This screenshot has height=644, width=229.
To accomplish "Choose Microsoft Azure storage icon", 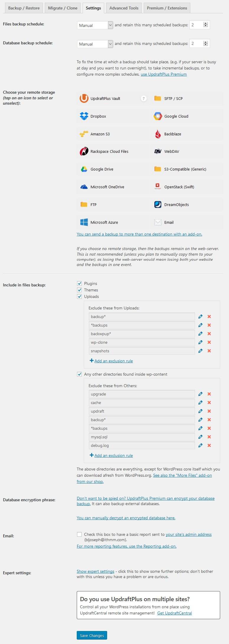I will (84, 222).
